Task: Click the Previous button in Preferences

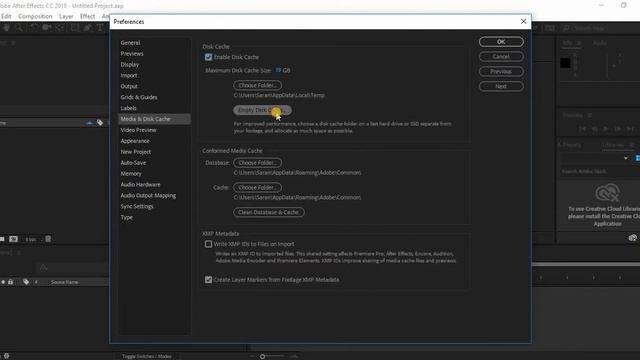Action: [x=501, y=71]
